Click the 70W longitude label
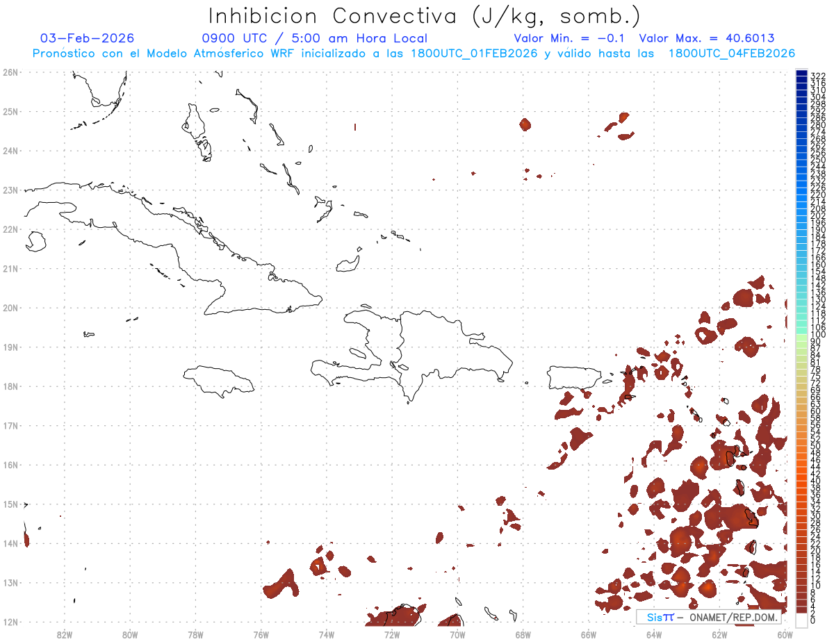Image resolution: width=834 pixels, height=644 pixels. click(x=457, y=634)
